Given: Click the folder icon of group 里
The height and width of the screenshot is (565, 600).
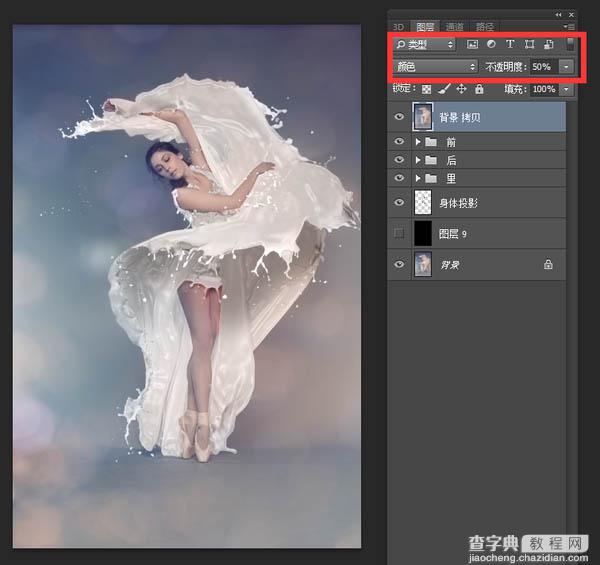Looking at the screenshot, I should pos(431,178).
